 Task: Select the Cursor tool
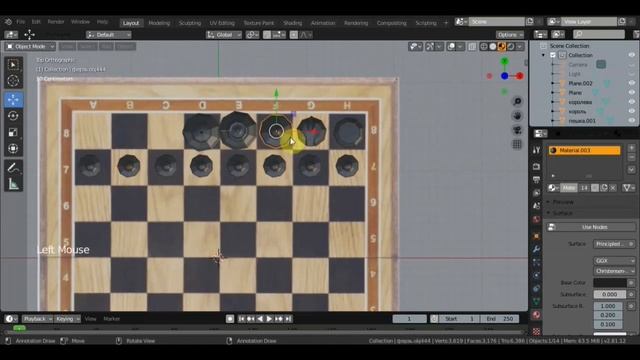coord(13,81)
